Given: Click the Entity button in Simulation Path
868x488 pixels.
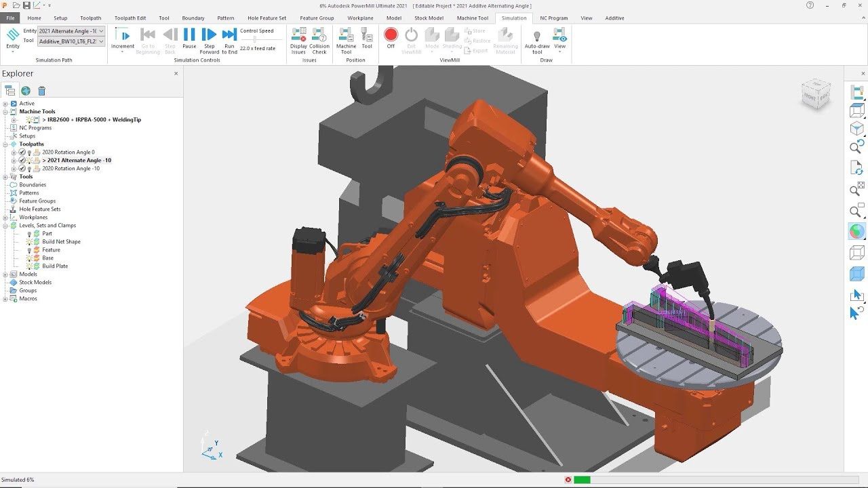Looking at the screenshot, I should tap(12, 39).
